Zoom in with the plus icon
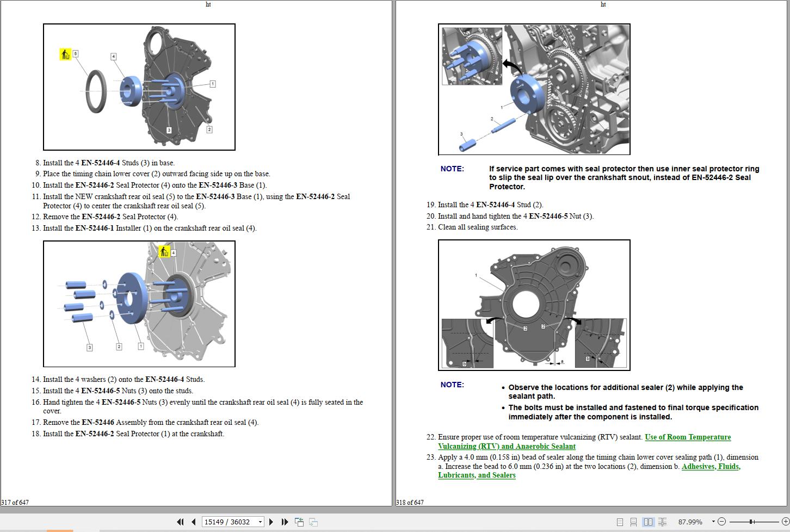Image resolution: width=790 pixels, height=532 pixels. [785, 522]
